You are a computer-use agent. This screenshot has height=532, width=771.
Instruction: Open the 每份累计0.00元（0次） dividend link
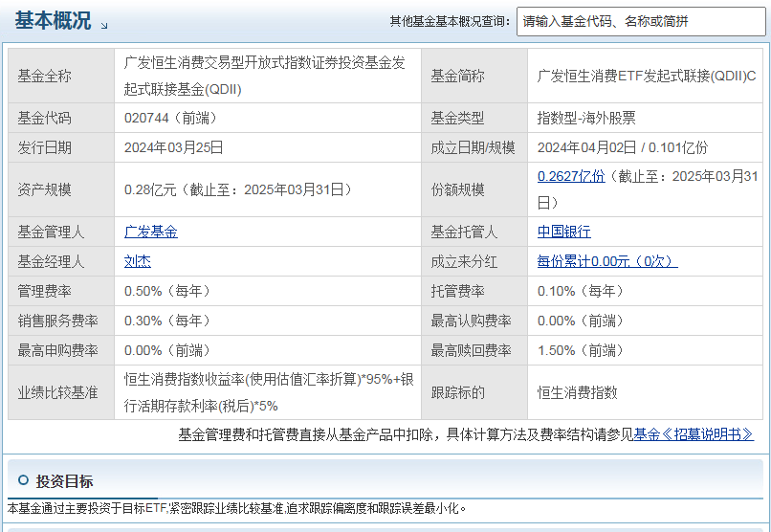pos(607,261)
